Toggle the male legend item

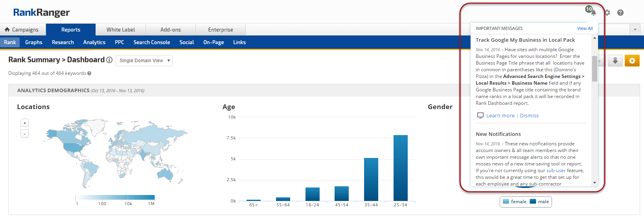tap(539, 202)
